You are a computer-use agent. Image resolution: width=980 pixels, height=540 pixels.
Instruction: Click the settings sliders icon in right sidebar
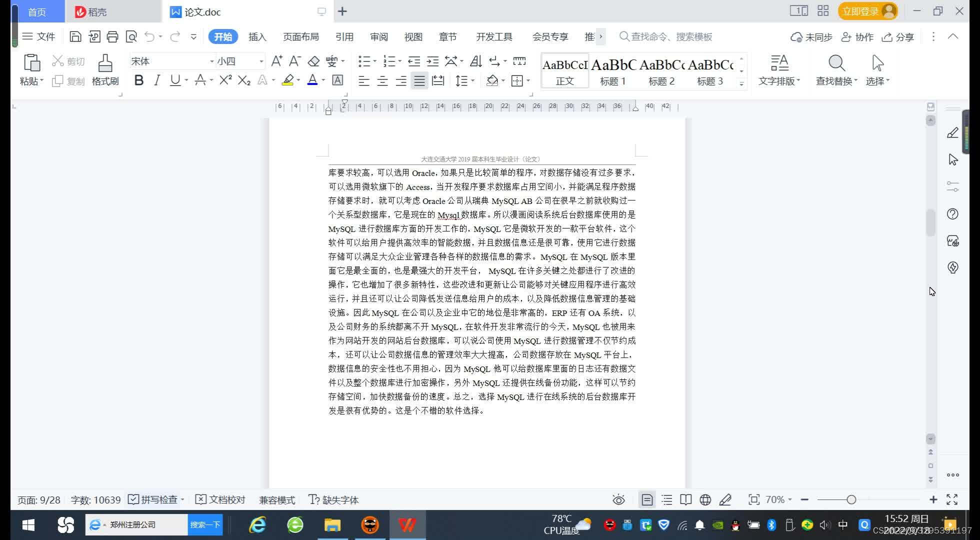point(953,186)
